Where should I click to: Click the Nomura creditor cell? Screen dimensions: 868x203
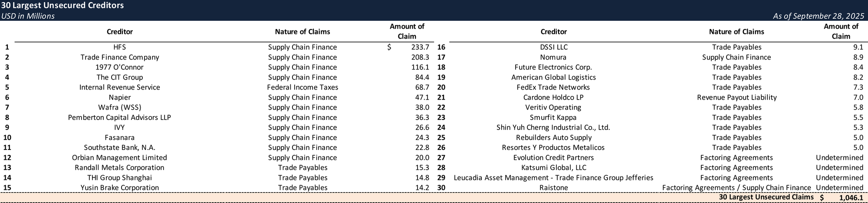553,57
